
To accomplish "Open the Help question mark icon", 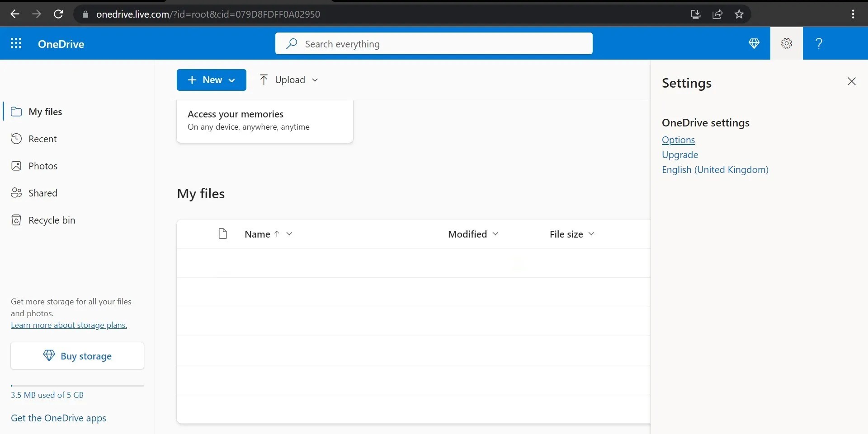I will click(x=819, y=43).
